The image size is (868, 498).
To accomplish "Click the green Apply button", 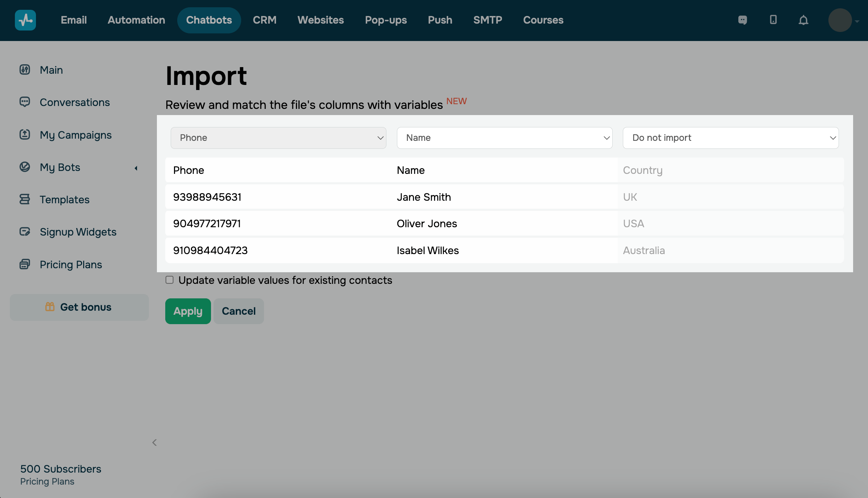I will [188, 311].
